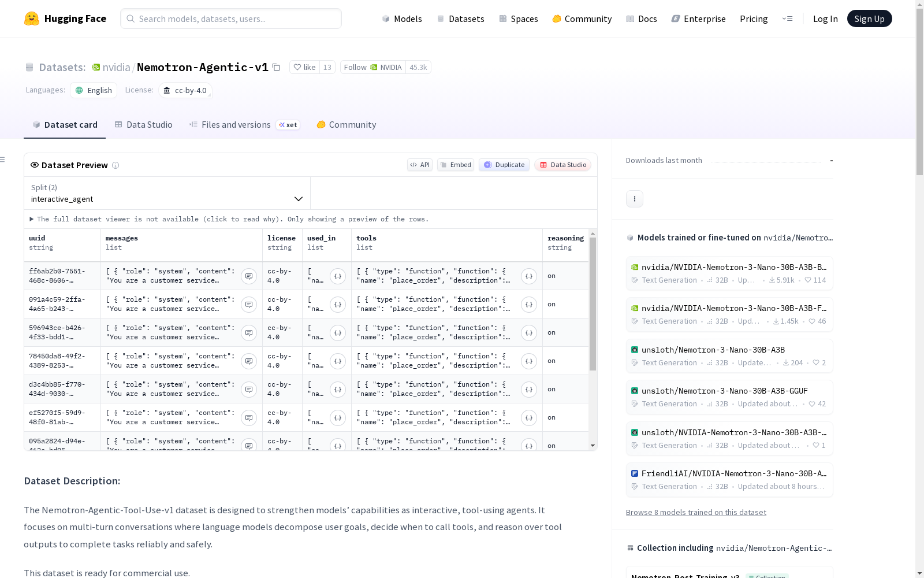The image size is (924, 578).
Task: Open Community in the top navigation
Action: tap(582, 18)
